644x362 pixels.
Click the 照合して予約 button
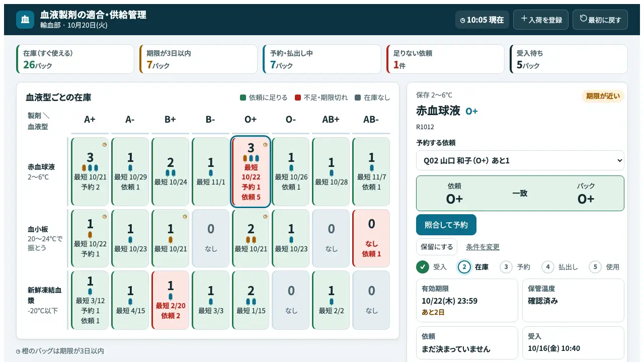[x=446, y=225]
